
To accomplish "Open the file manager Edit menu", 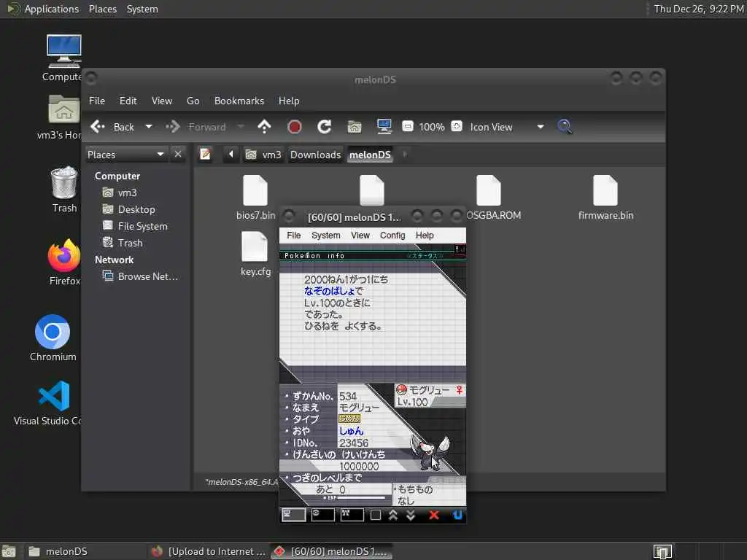I will pos(128,101).
